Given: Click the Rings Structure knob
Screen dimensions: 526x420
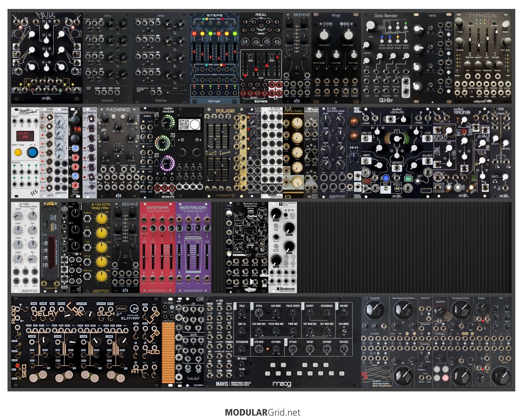Looking at the screenshot, I should tap(348, 35).
